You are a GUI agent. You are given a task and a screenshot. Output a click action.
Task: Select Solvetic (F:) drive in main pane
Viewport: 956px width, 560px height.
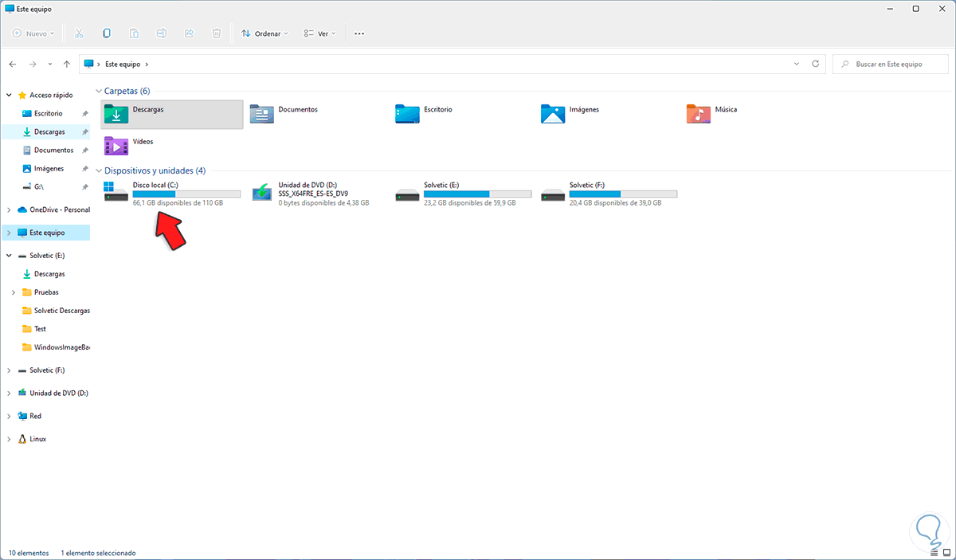[x=609, y=194]
